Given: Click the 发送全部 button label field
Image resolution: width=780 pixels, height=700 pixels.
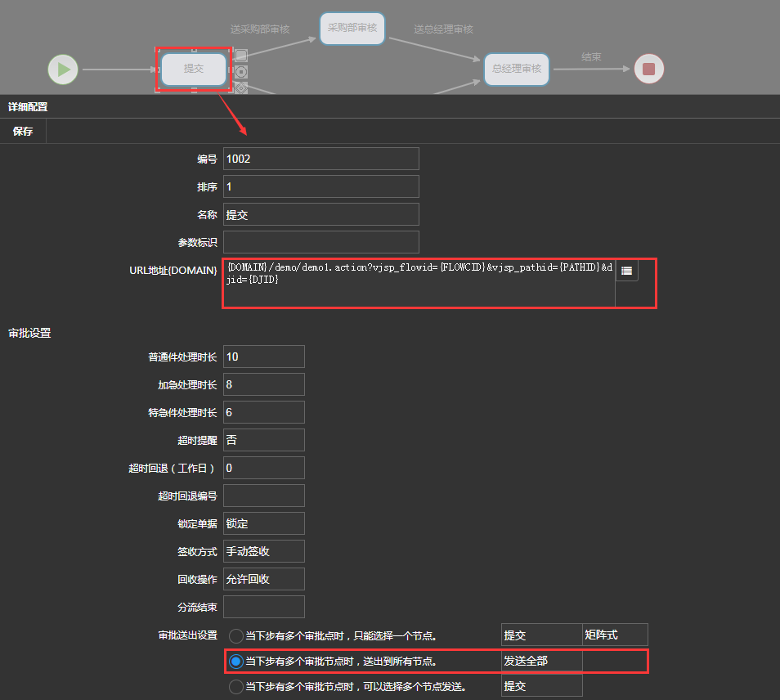Looking at the screenshot, I should click(x=541, y=661).
